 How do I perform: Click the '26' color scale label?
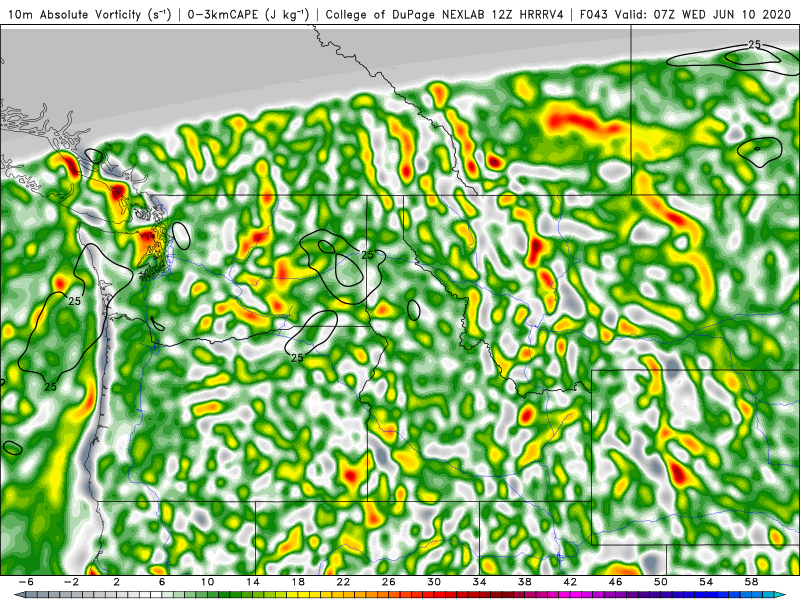tap(389, 582)
